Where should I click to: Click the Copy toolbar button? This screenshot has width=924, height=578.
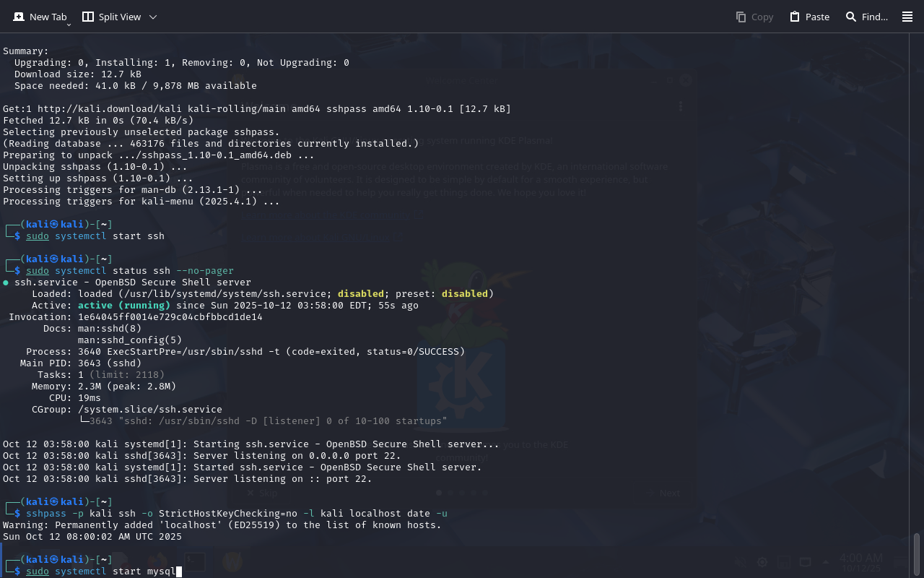pyautogui.click(x=754, y=17)
